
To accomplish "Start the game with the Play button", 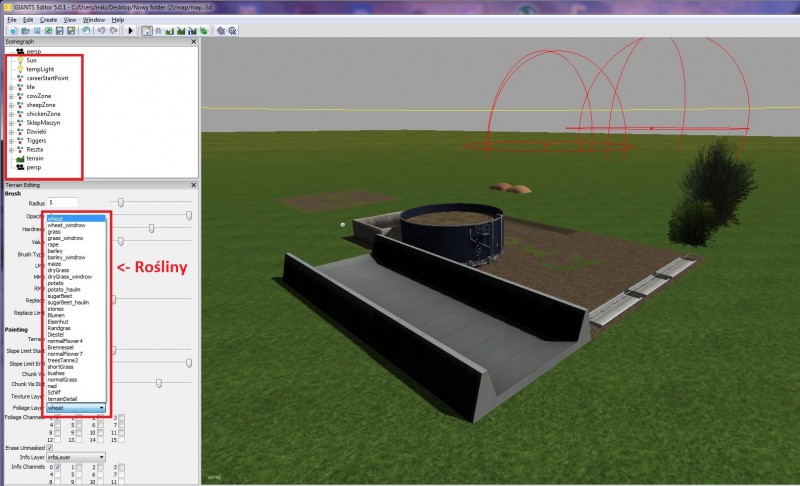I will click(x=130, y=31).
